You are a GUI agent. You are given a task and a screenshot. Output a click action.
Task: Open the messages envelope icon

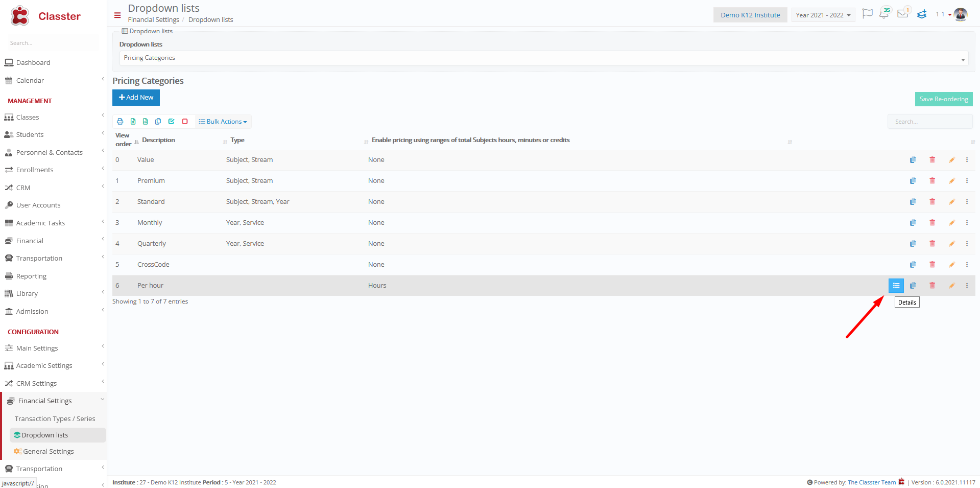point(903,13)
